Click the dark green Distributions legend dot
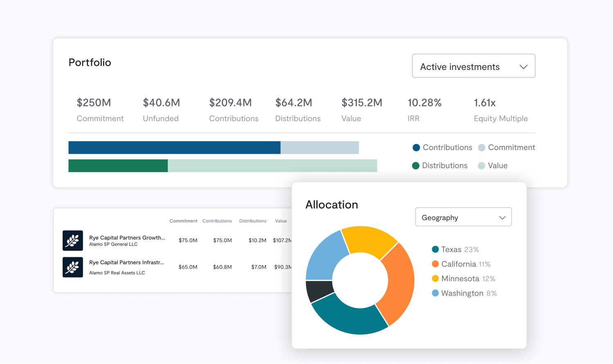Viewport: 613px width, 364px height. point(416,166)
